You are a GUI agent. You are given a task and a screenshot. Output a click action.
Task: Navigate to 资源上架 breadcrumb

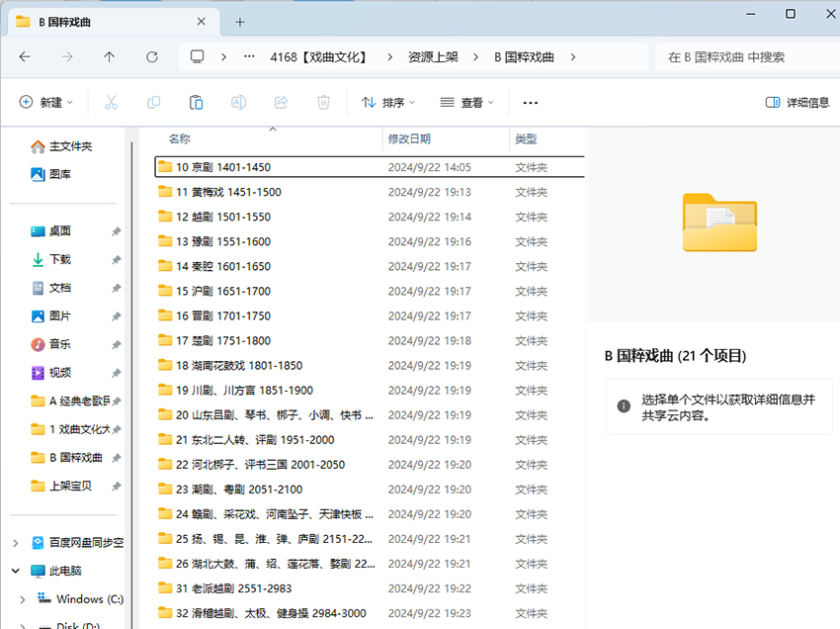click(433, 56)
